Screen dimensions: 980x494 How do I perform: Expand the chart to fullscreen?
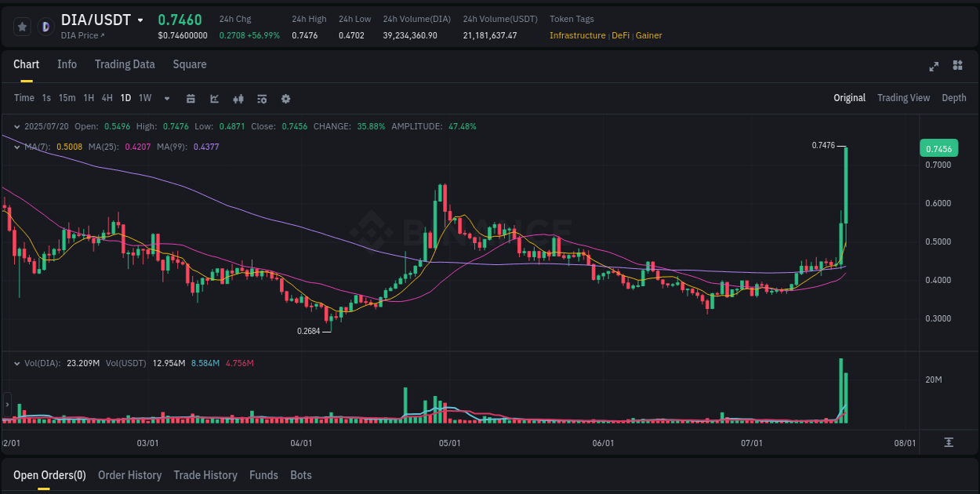pos(934,67)
